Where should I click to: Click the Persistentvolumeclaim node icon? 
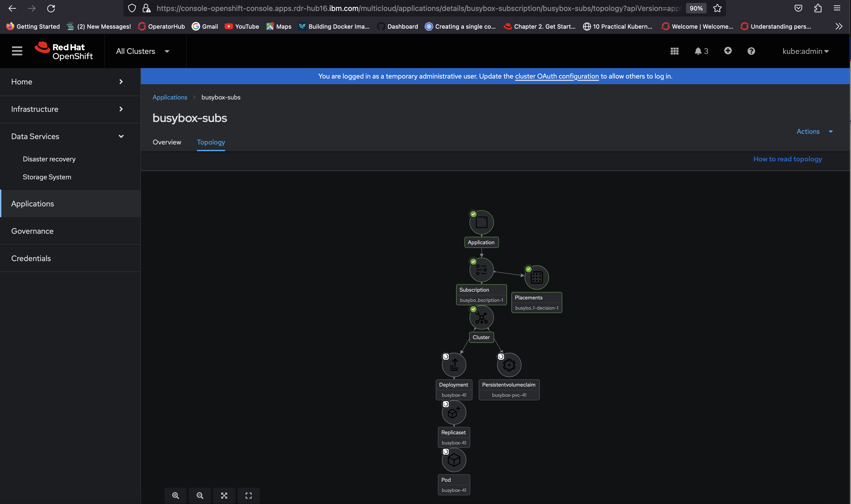point(509,365)
